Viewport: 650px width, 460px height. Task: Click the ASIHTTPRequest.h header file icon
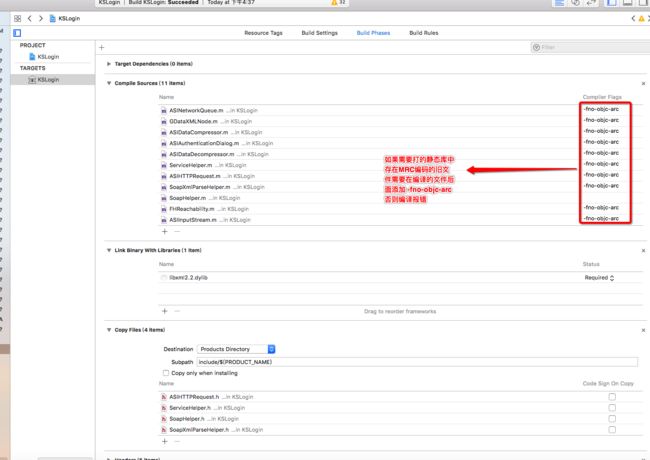164,397
